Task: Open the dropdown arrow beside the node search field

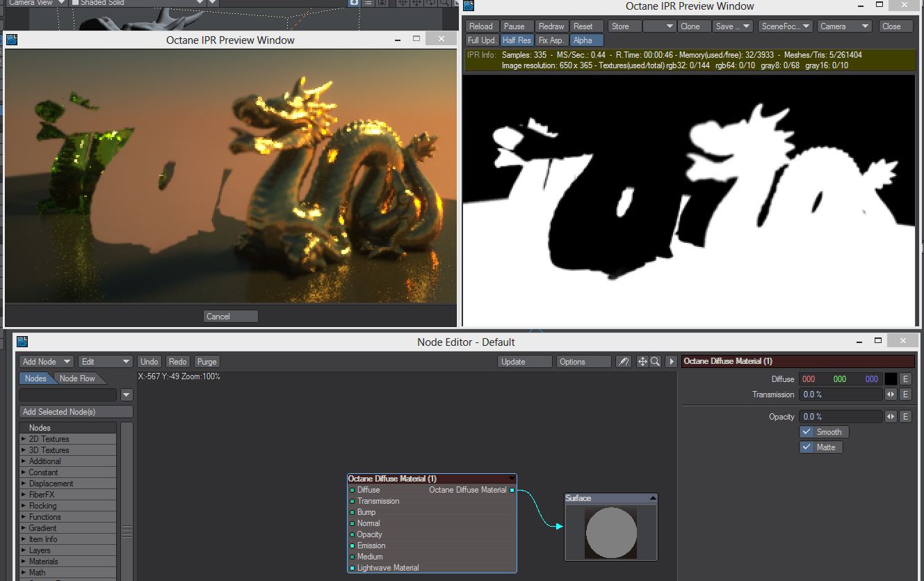Action: 127,395
